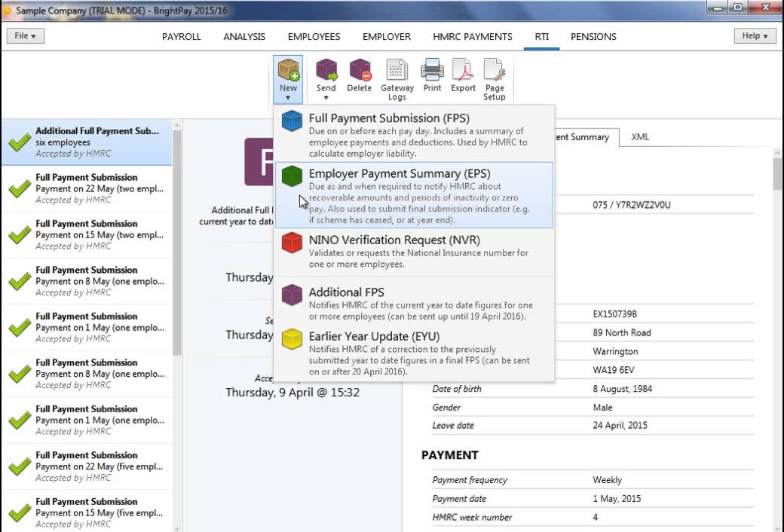Select the first Payment on 8 May submission
This screenshot has width=784, height=532.
87,281
